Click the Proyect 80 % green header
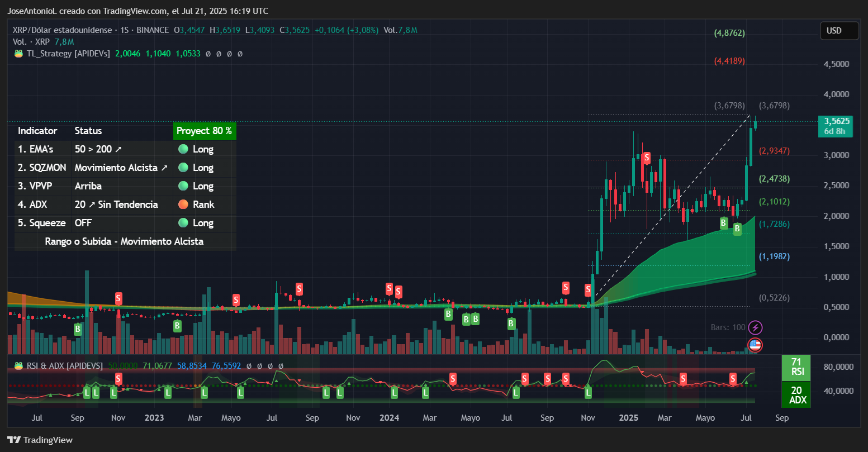Image resolution: width=868 pixels, height=452 pixels. click(204, 131)
